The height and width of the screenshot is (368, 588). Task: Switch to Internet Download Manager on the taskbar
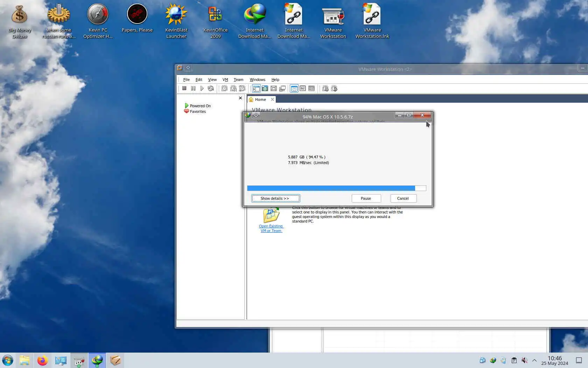pyautogui.click(x=97, y=360)
